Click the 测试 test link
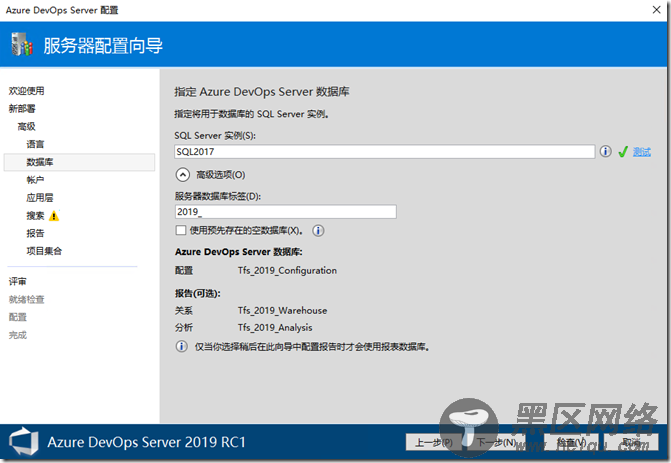This screenshot has height=463, width=671. 641,152
